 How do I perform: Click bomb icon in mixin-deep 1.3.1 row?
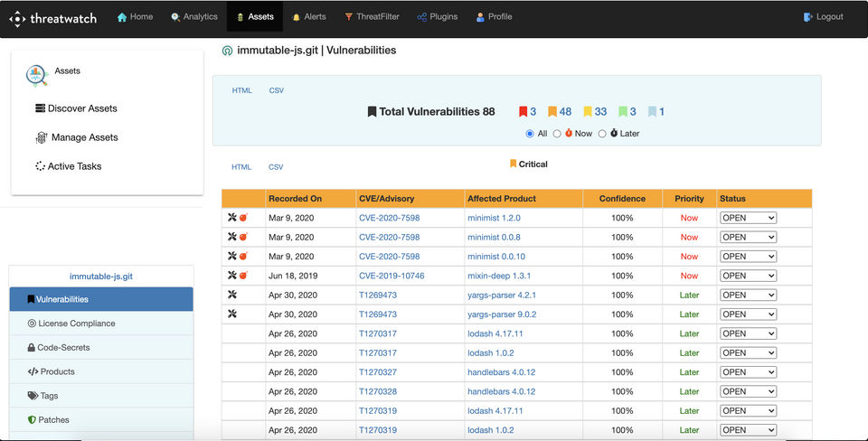(243, 276)
